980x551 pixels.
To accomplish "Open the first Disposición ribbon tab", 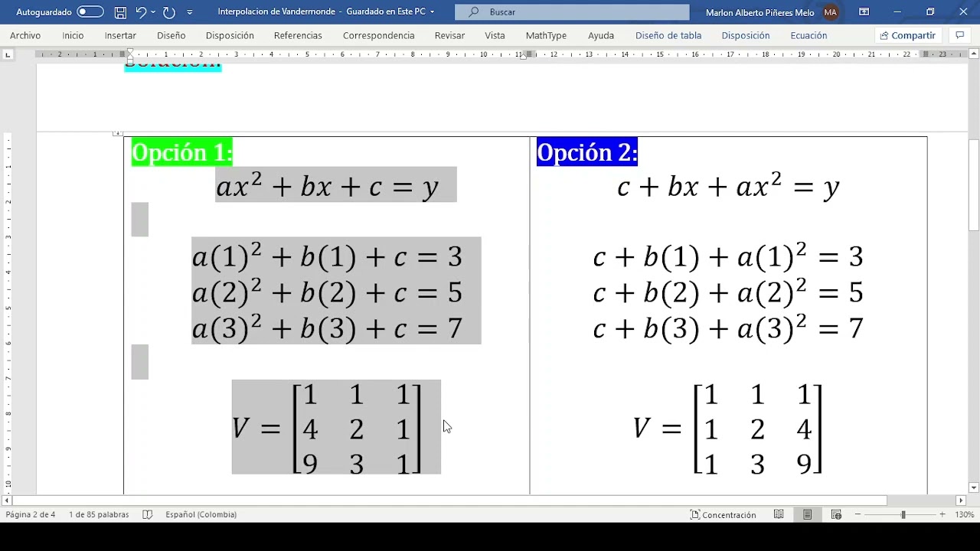I will (230, 35).
